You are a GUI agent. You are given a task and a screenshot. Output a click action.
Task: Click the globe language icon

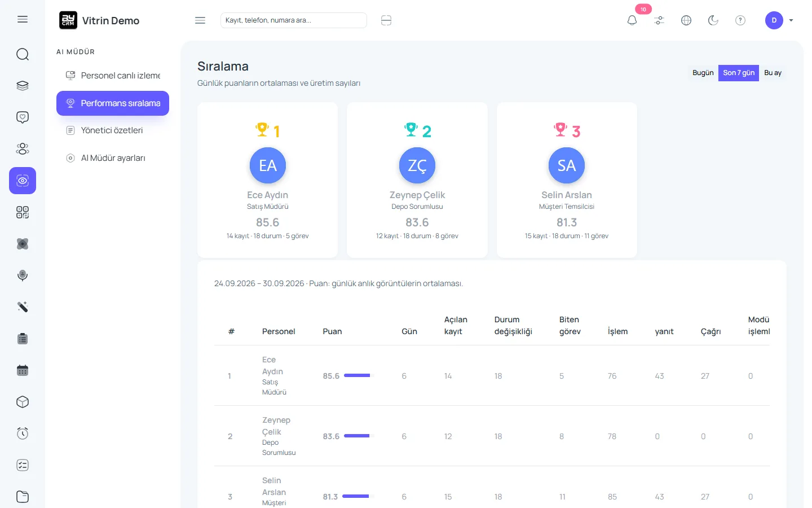pyautogui.click(x=686, y=20)
